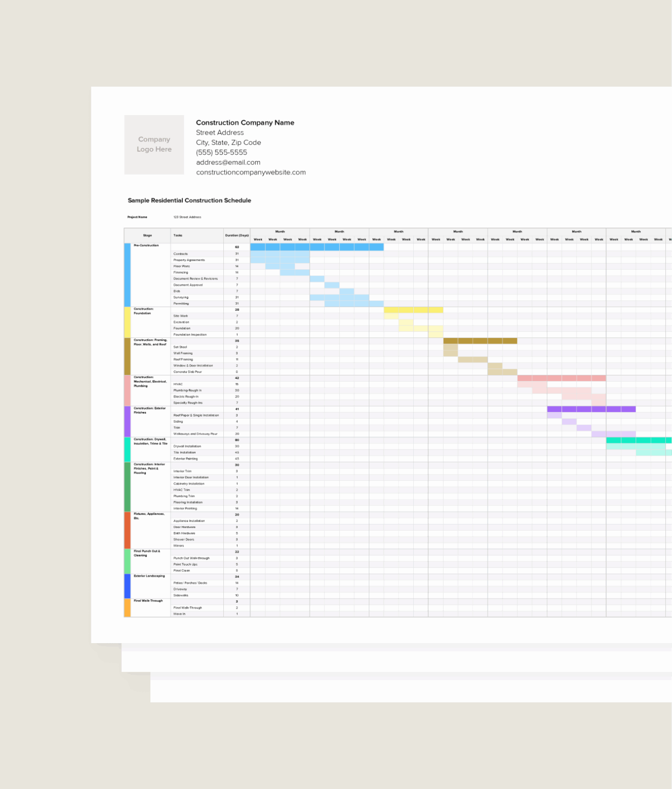Select the Foundation Inspection task
The height and width of the screenshot is (789, 672).
pyautogui.click(x=190, y=334)
